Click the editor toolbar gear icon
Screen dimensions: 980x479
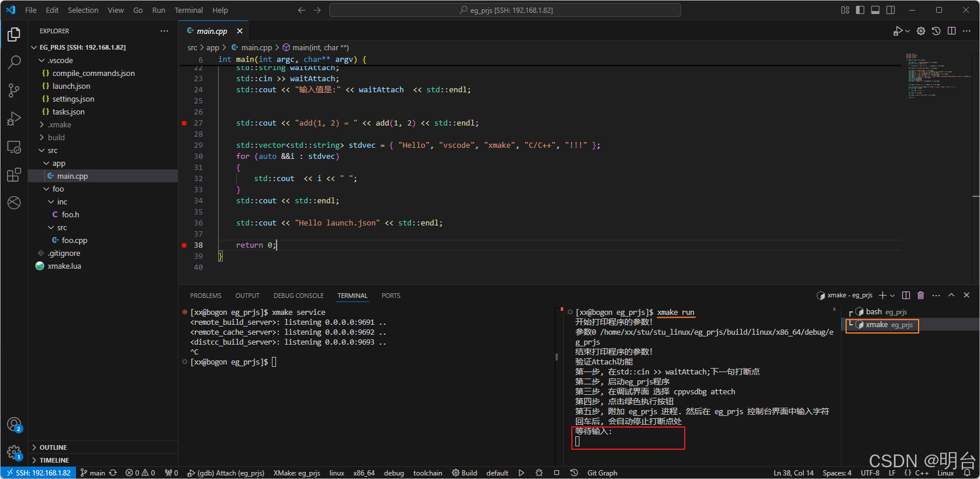pyautogui.click(x=921, y=31)
